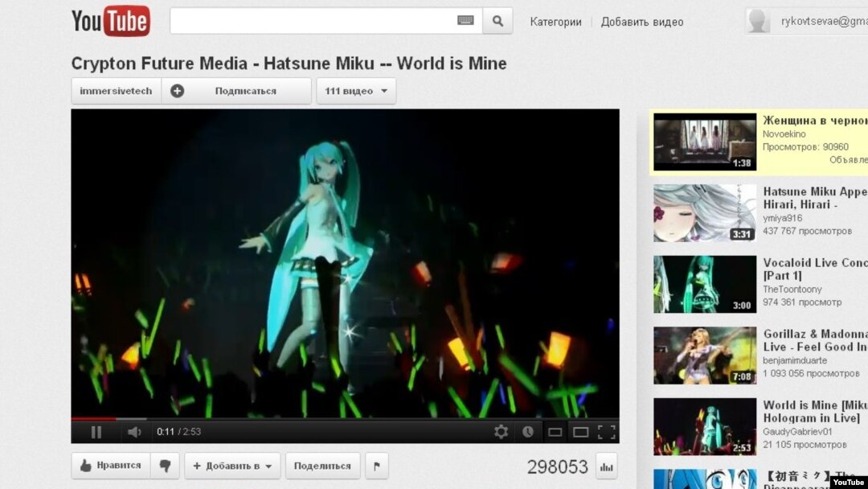
Task: Switch to large player size
Action: [x=581, y=432]
